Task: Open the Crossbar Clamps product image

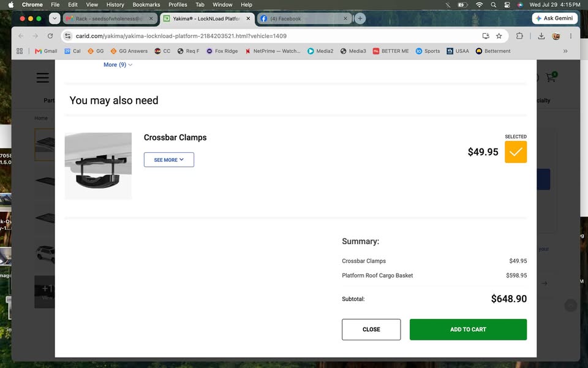Action: (x=98, y=166)
